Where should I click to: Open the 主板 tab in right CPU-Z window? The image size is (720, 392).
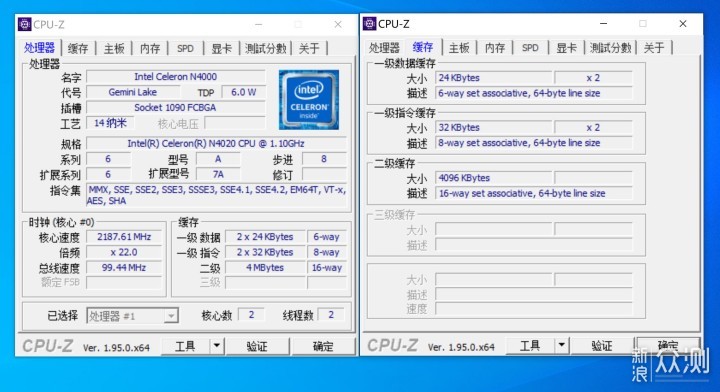[x=459, y=48]
